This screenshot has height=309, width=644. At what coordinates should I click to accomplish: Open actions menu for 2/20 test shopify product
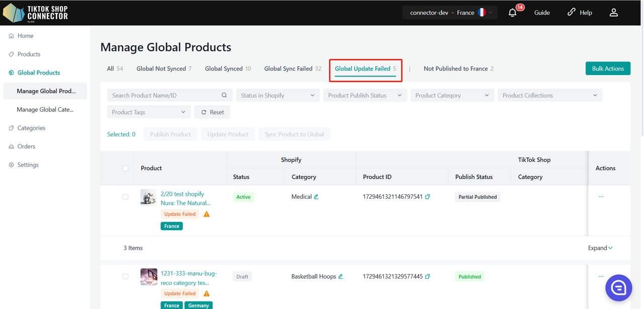[601, 197]
